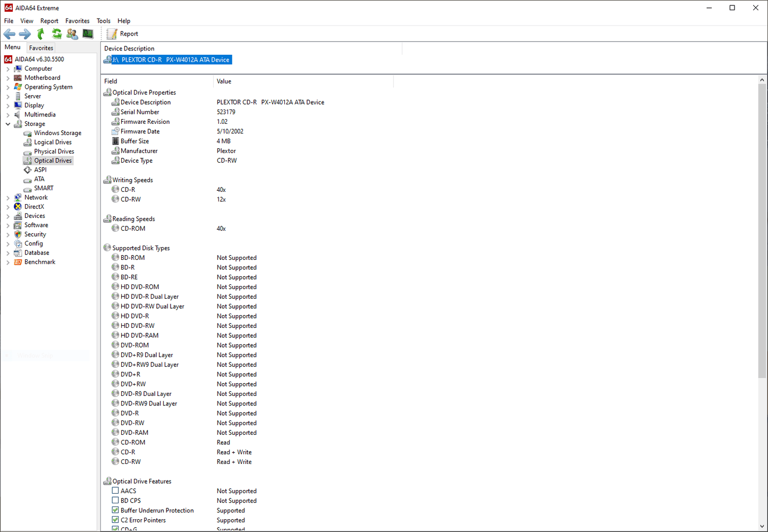Click the Report notepad icon in toolbar
This screenshot has width=768, height=532.
(x=112, y=34)
